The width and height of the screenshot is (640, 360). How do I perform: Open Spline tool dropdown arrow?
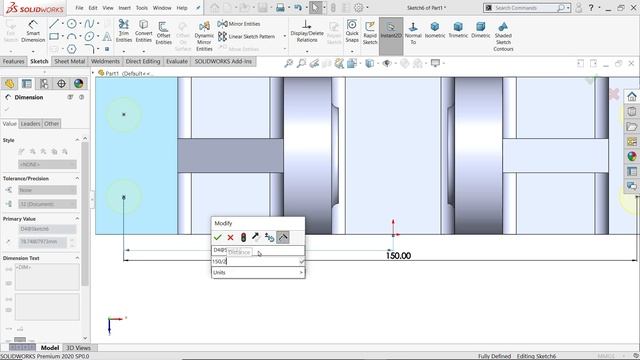click(x=98, y=24)
